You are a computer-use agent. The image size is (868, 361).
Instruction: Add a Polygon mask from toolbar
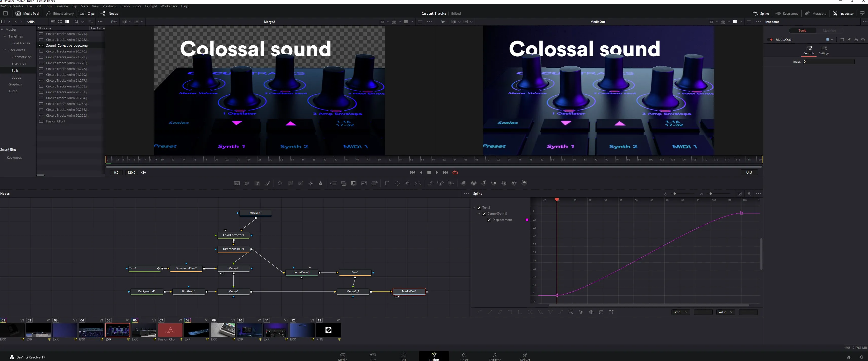coord(407,183)
